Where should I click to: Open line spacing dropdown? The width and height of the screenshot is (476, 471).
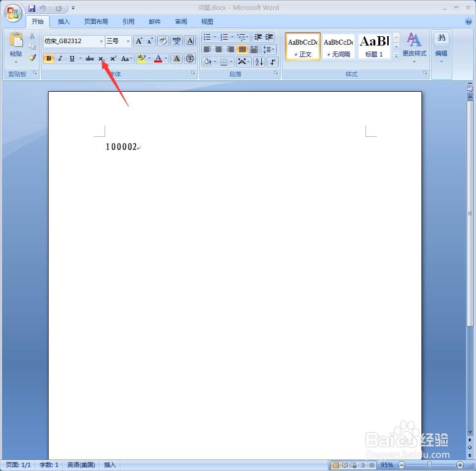(268, 49)
